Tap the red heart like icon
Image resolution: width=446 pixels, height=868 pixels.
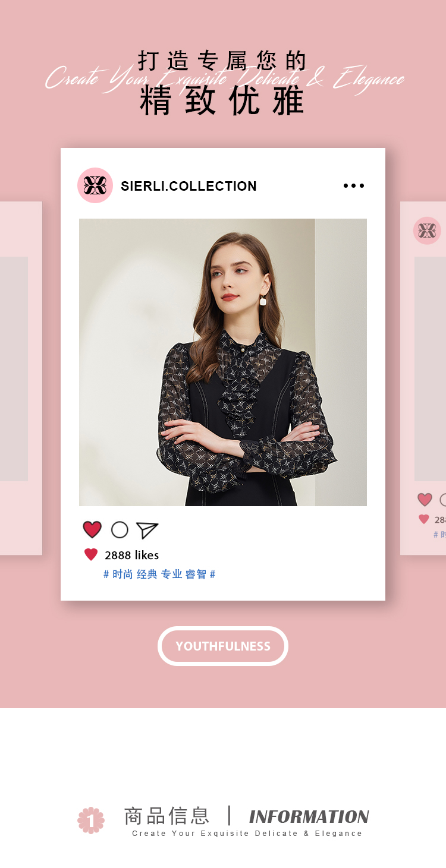tap(92, 529)
